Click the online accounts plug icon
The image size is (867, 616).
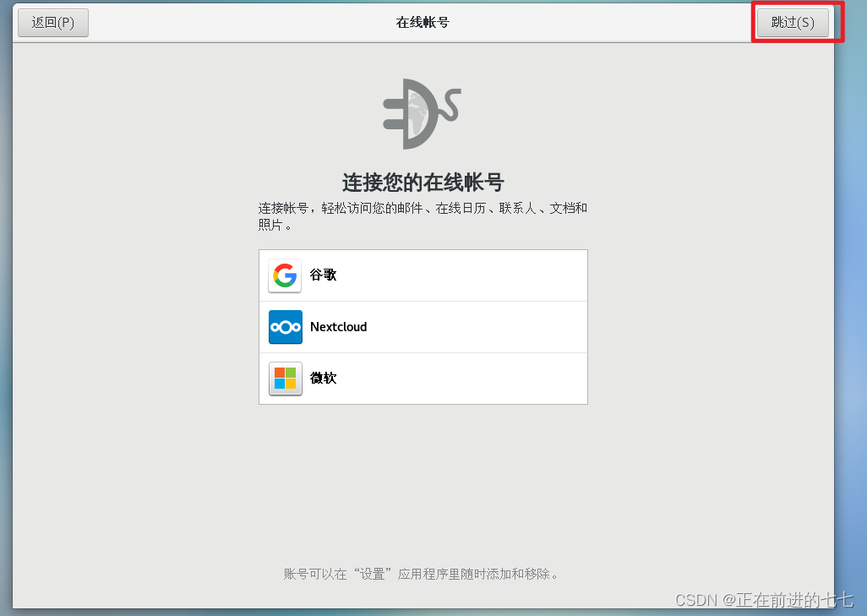422,114
